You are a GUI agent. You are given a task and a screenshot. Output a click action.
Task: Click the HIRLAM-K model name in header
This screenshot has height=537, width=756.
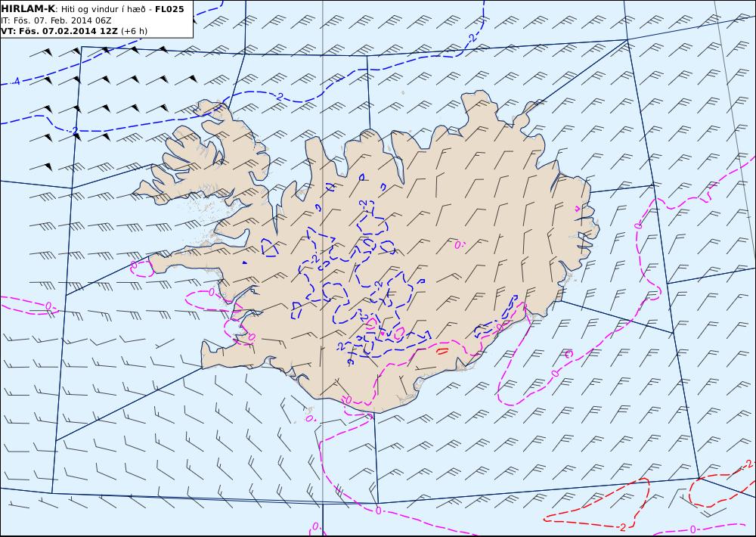point(29,9)
